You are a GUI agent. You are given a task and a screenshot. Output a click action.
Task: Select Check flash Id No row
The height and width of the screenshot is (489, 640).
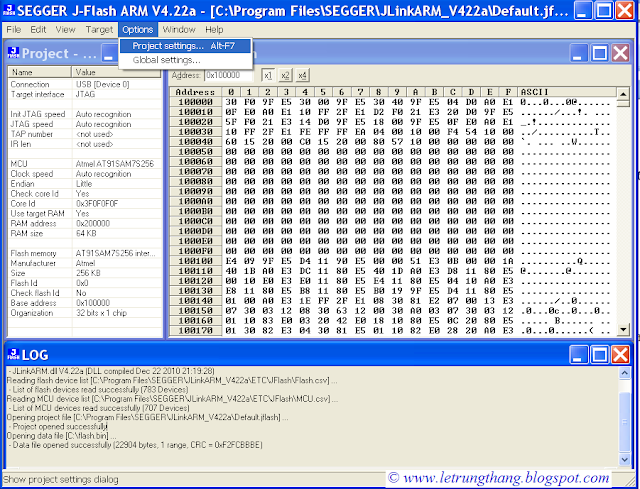84,293
